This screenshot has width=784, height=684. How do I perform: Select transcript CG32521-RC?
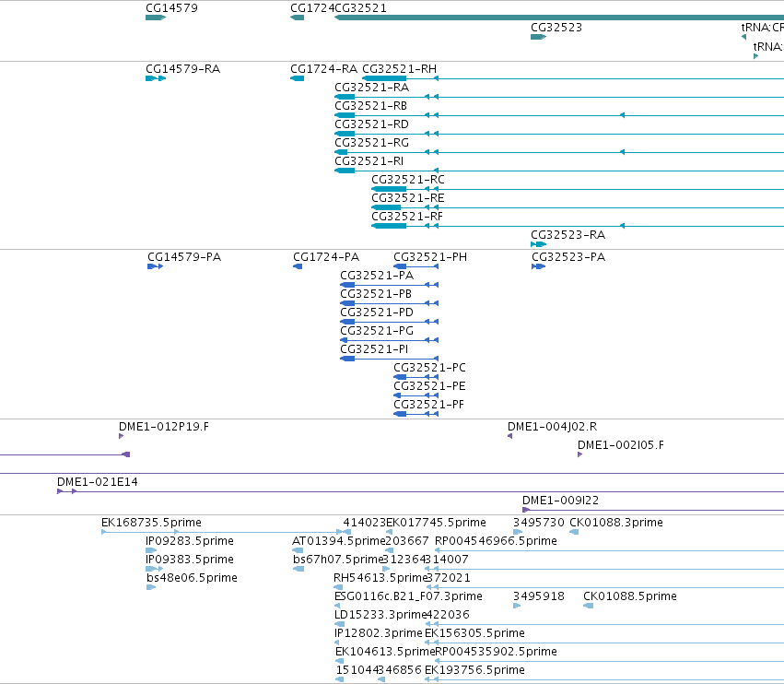coord(408,179)
